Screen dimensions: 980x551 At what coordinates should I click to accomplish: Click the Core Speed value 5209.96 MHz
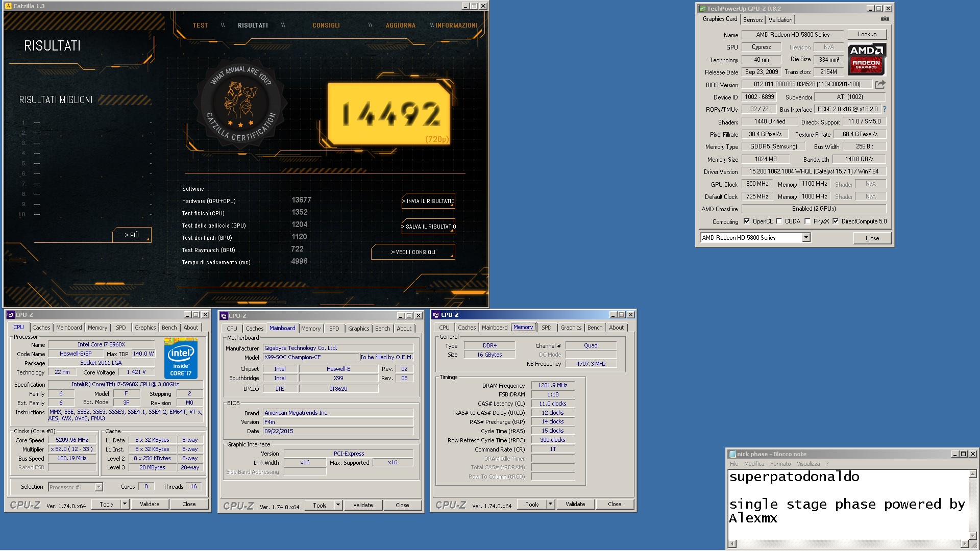[x=72, y=440]
